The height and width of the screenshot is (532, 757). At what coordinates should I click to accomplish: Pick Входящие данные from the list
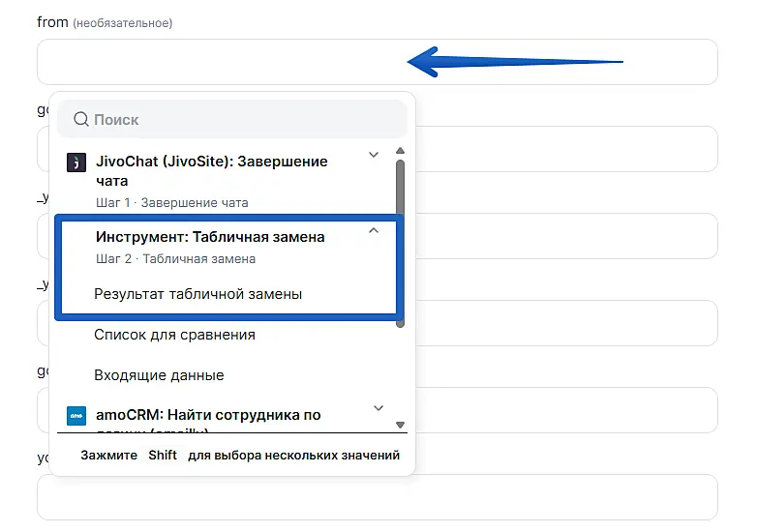pyautogui.click(x=159, y=375)
